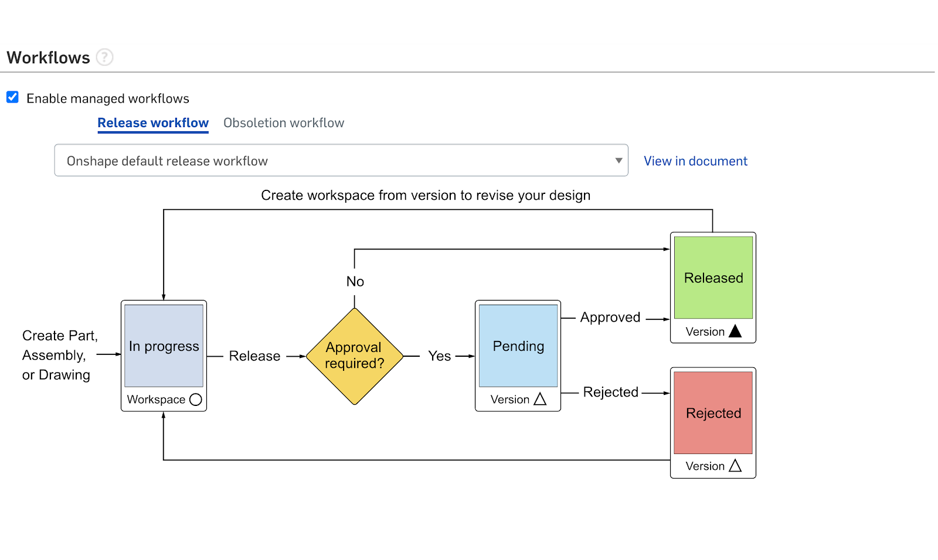Click the No branch label
Screen dimensions: 938x560
355,282
